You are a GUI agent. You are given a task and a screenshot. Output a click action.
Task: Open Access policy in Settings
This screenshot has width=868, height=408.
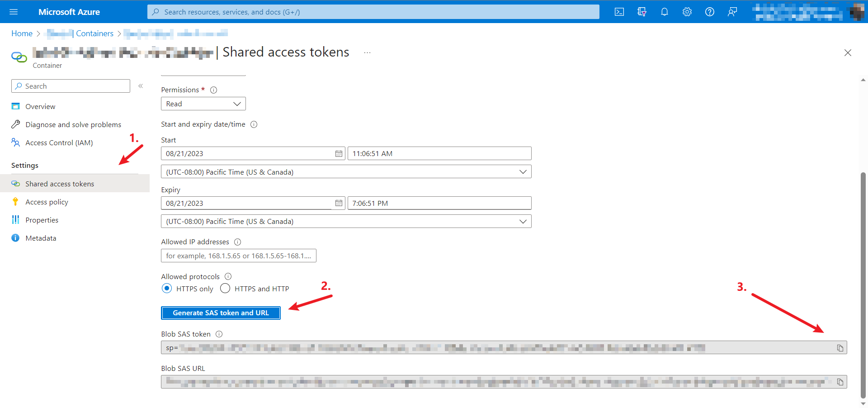[47, 202]
